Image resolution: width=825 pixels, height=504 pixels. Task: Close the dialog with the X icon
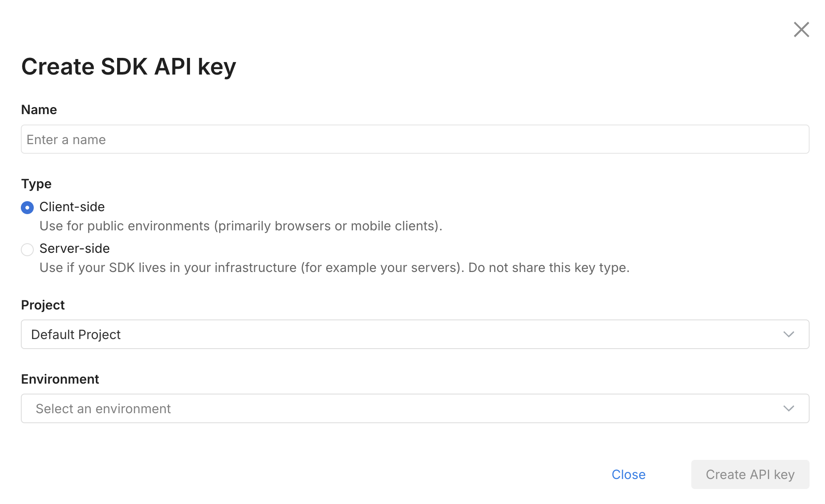(801, 30)
